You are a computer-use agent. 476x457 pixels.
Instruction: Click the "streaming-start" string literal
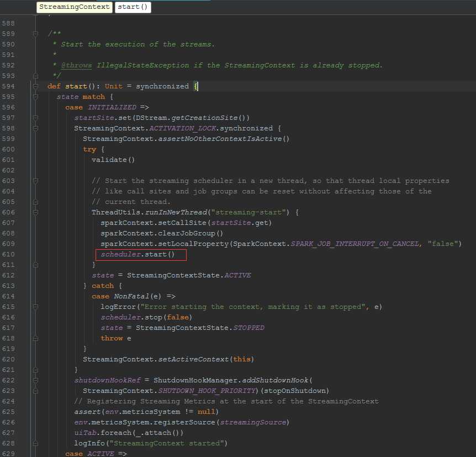click(x=248, y=212)
